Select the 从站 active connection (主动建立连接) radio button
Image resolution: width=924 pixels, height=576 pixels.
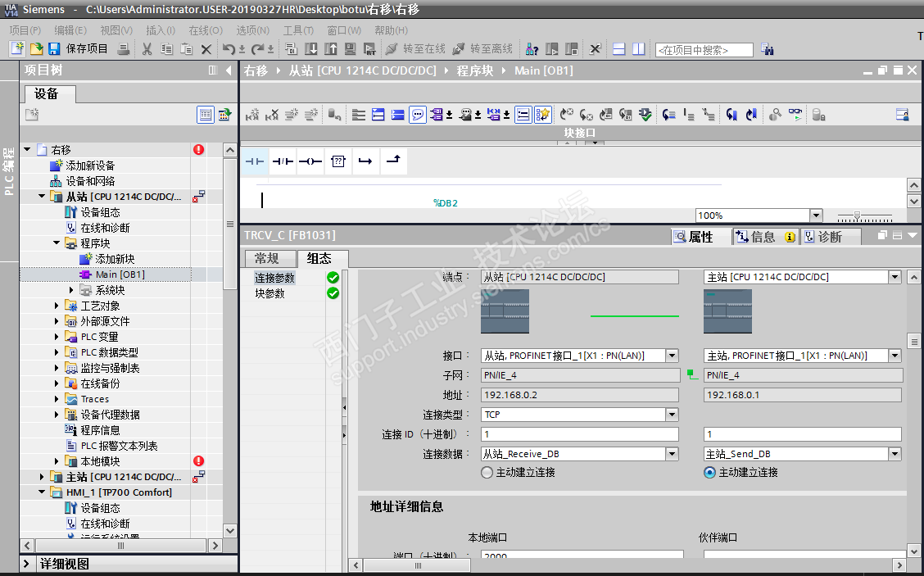pos(487,473)
